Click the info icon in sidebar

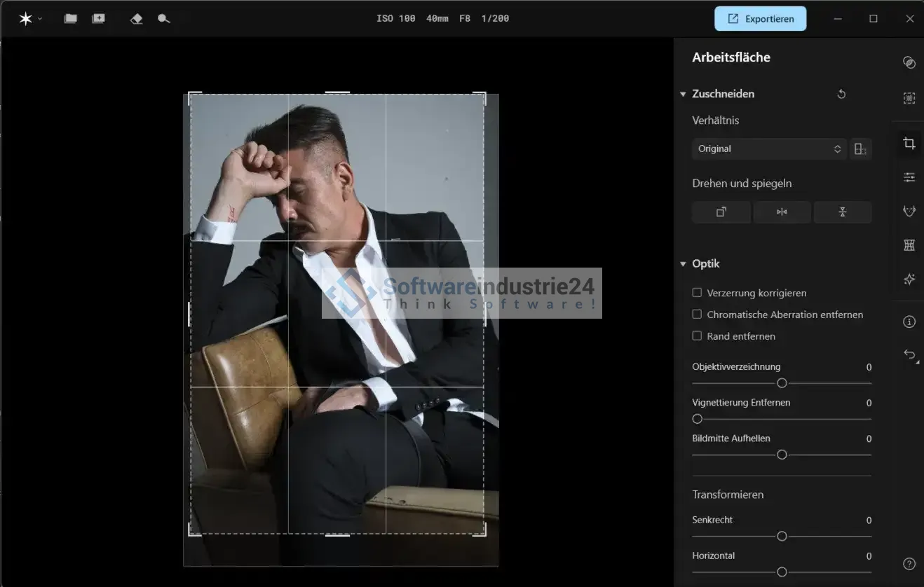click(x=909, y=322)
